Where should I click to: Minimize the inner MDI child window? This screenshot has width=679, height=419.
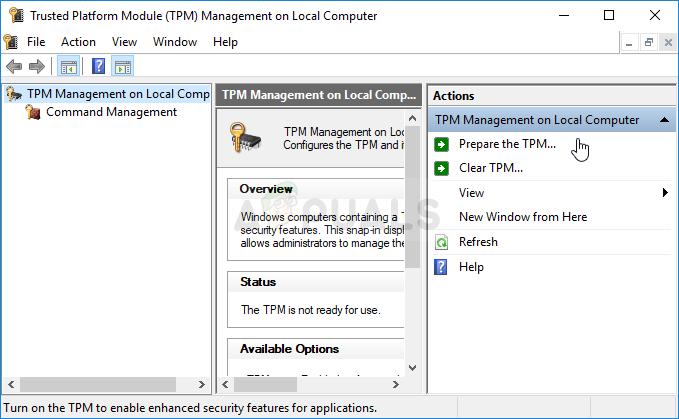[629, 42]
